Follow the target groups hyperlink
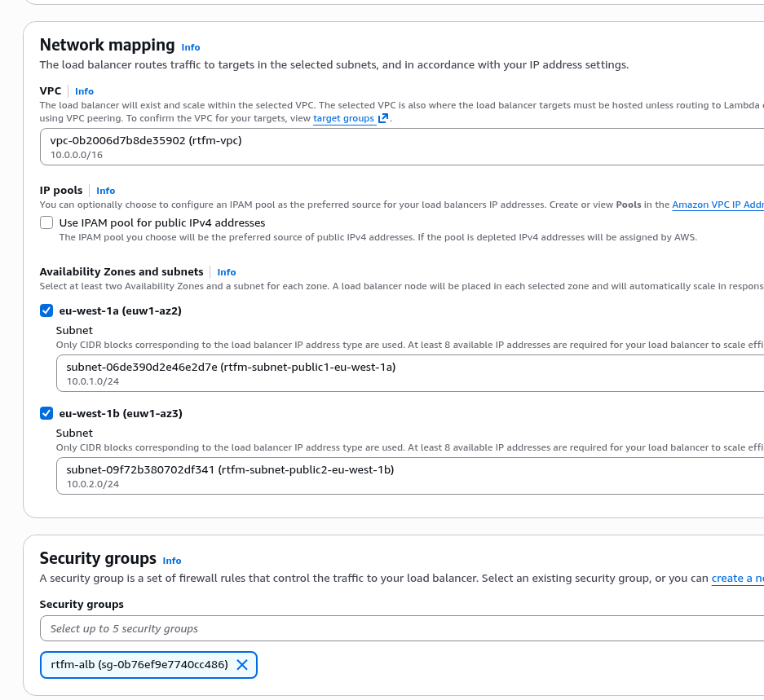Image resolution: width=764 pixels, height=700 pixels. tap(343, 119)
